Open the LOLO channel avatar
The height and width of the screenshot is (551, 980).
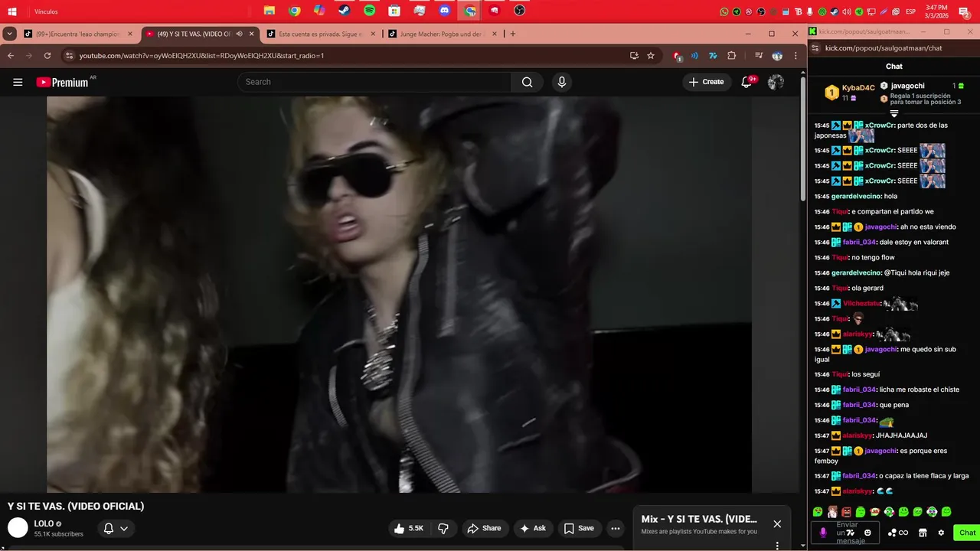[18, 528]
